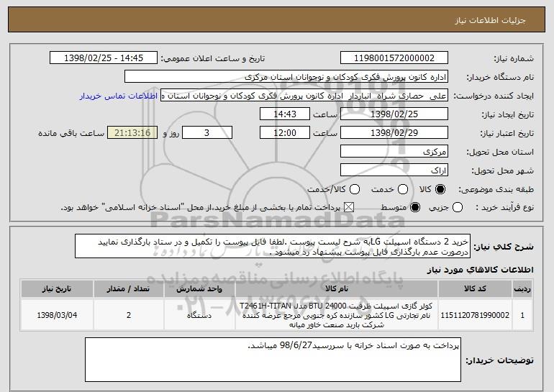Click the quantity cell showing 2
This screenshot has width=554, height=392.
128,315
